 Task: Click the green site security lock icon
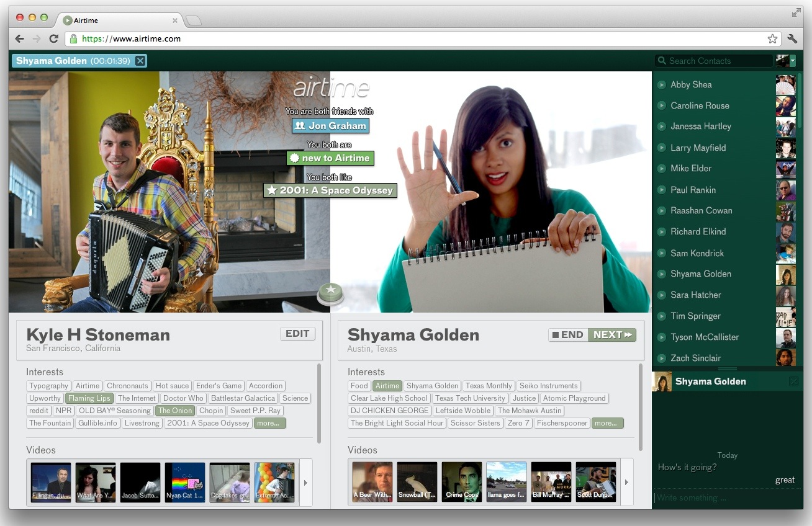74,38
